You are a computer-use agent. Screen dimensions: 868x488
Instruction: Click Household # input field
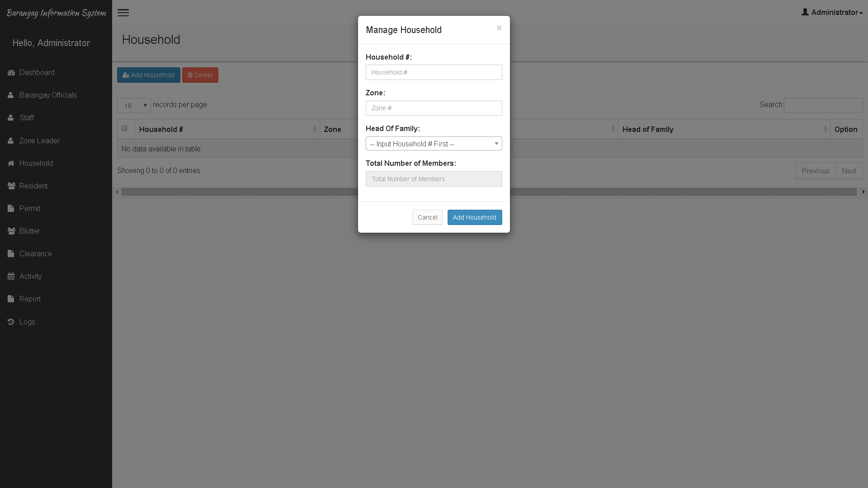[434, 71]
